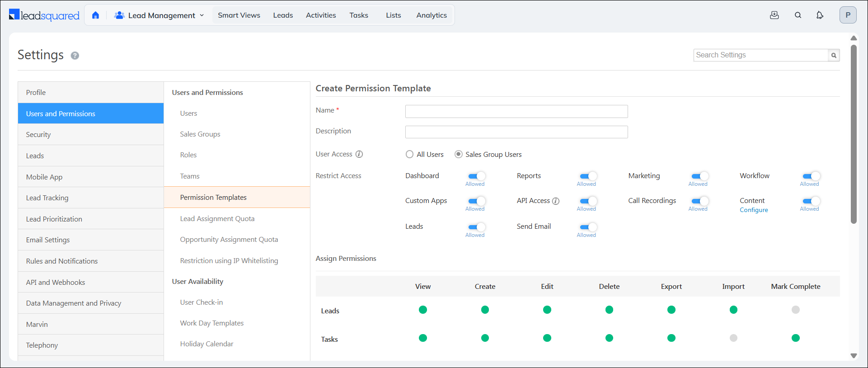Toggle Tasks Mark Complete permission dot
Image resolution: width=868 pixels, height=368 pixels.
796,338
